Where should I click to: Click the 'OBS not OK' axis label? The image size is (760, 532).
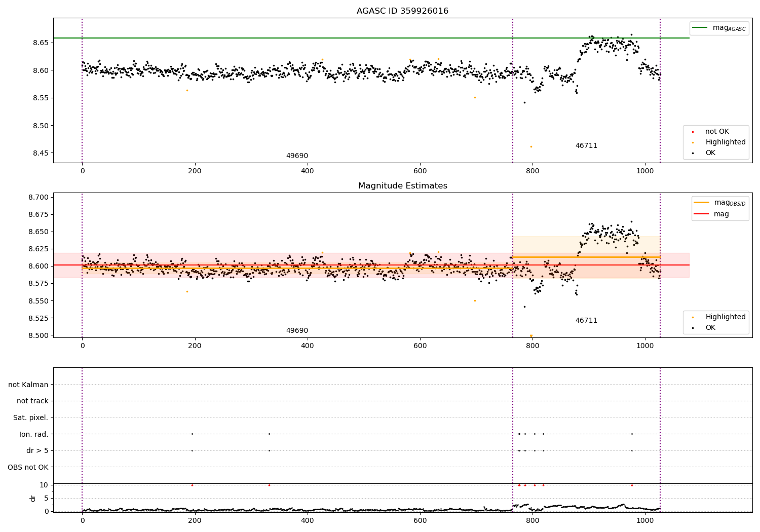[x=28, y=467]
